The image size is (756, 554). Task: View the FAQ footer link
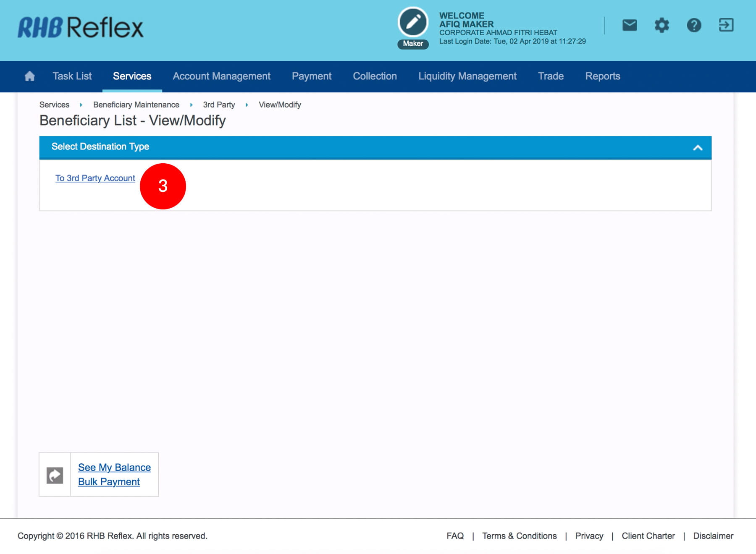[455, 536]
